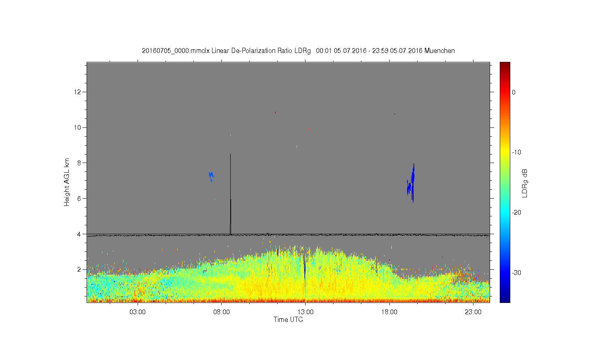The height and width of the screenshot is (364, 607).
Task: Click the color bar tick label "-20"
Action: click(516, 213)
